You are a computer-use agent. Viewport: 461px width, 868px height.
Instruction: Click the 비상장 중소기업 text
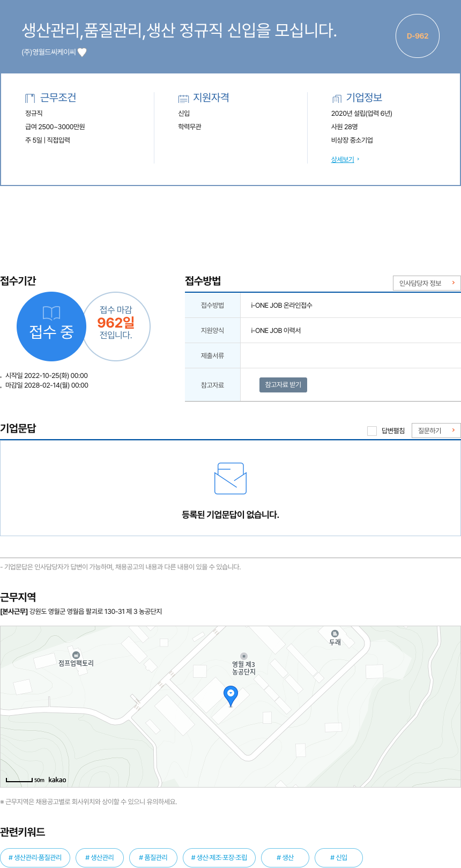352,140
